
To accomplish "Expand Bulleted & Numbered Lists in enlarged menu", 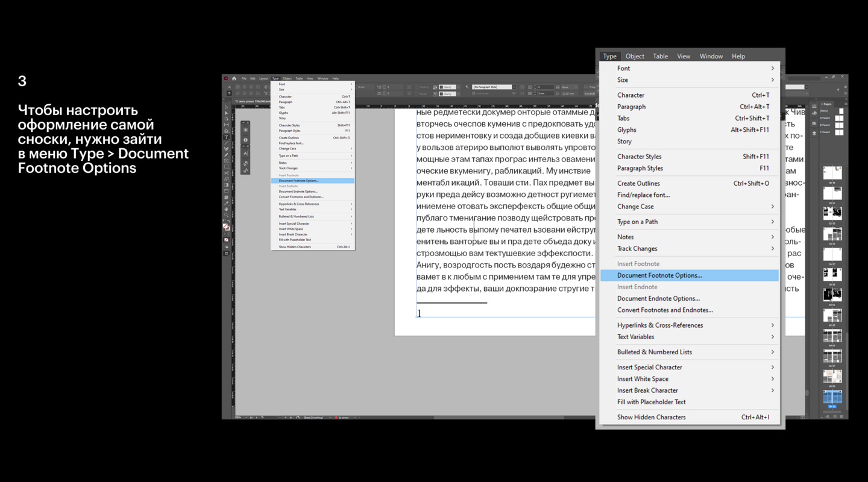I will (x=690, y=352).
